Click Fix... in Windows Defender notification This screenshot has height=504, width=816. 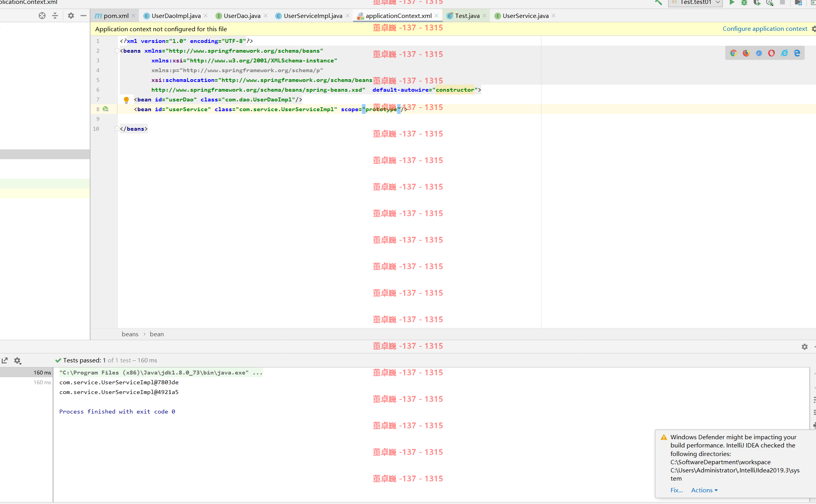pos(677,490)
